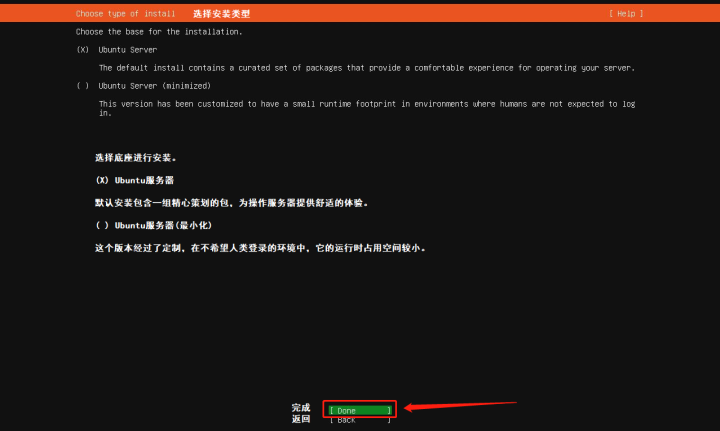Click the '选择安装类型' header text

click(221, 14)
